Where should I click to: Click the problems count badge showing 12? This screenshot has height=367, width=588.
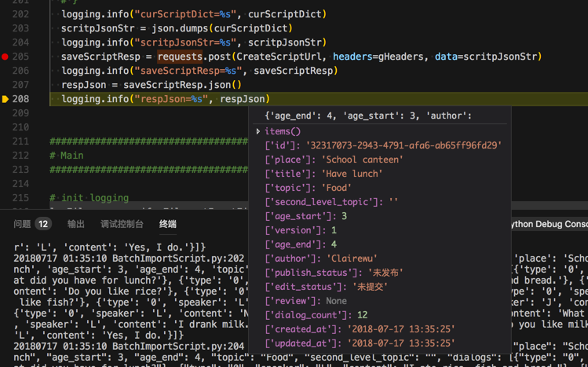click(x=43, y=224)
